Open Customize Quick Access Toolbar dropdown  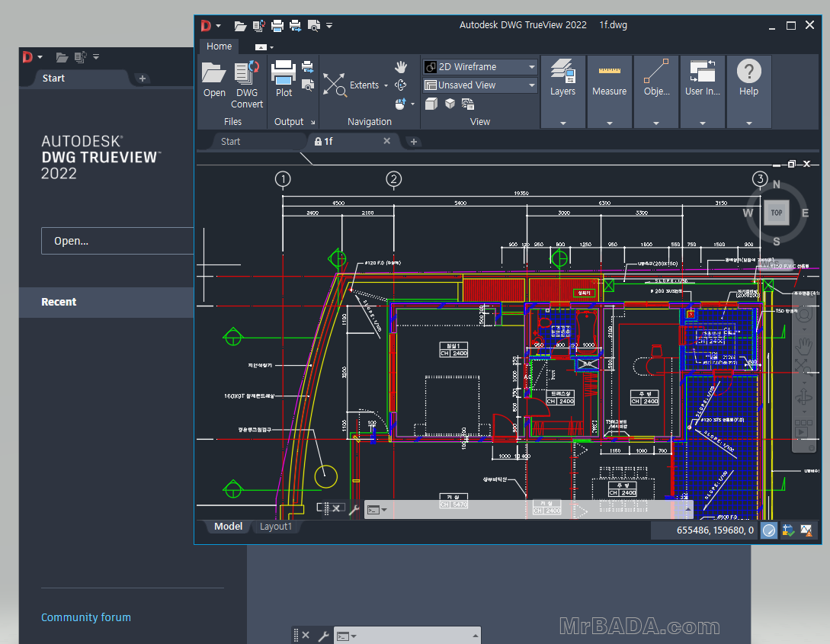[329, 25]
